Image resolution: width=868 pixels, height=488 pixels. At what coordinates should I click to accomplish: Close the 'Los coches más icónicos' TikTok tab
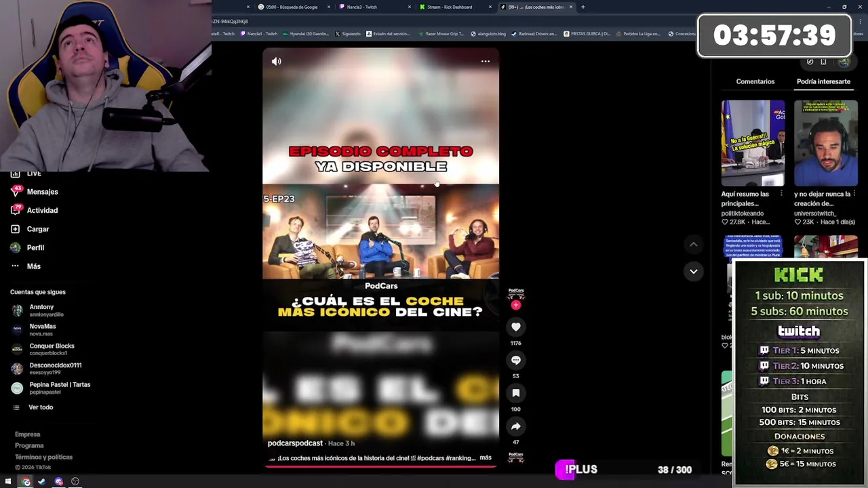571,7
